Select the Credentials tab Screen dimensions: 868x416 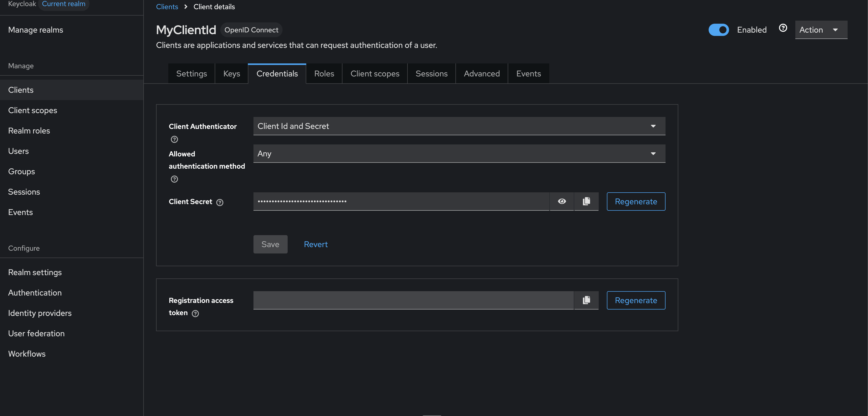click(x=277, y=74)
